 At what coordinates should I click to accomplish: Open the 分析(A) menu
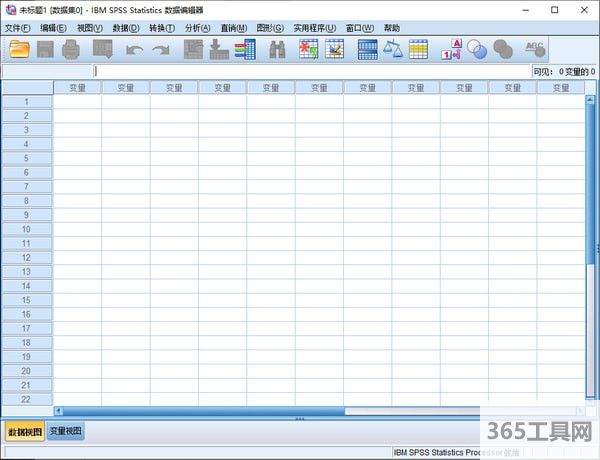(x=197, y=28)
